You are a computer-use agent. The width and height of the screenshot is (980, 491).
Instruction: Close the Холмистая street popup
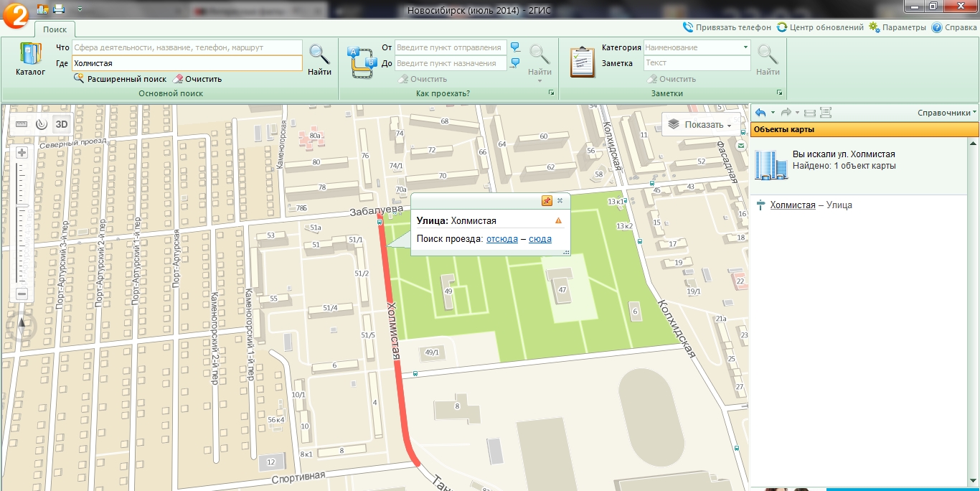560,201
